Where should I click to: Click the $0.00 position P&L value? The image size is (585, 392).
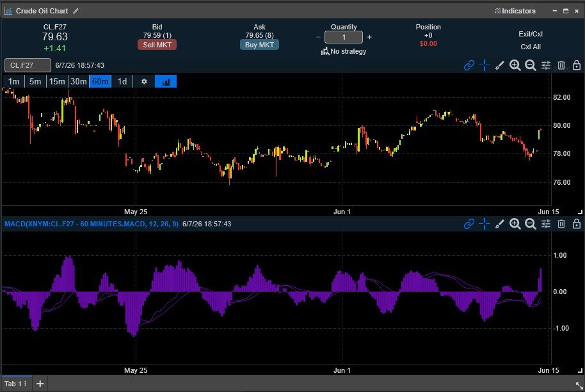pyautogui.click(x=428, y=43)
